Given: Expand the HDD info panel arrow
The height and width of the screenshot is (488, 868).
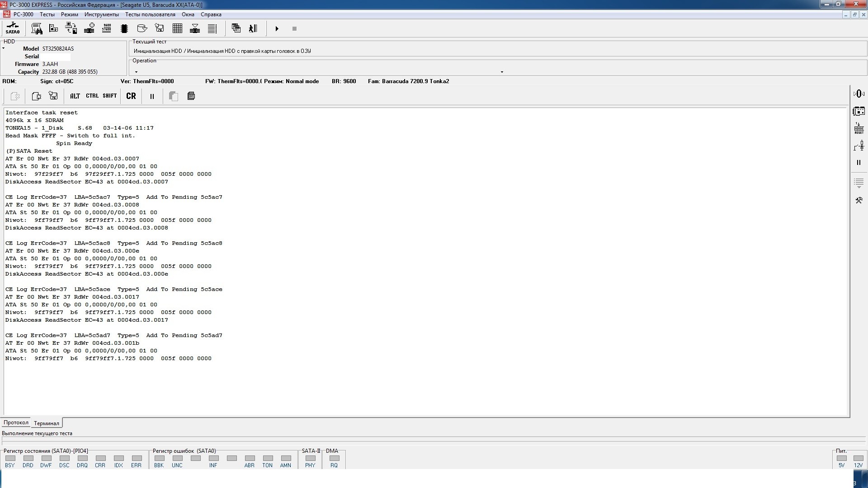Looking at the screenshot, I should click(3, 48).
